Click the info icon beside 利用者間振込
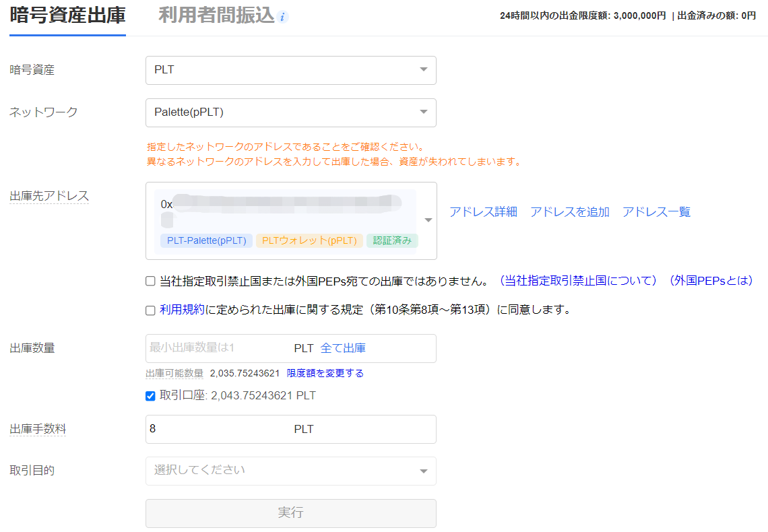This screenshot has width=768, height=532. click(x=283, y=17)
